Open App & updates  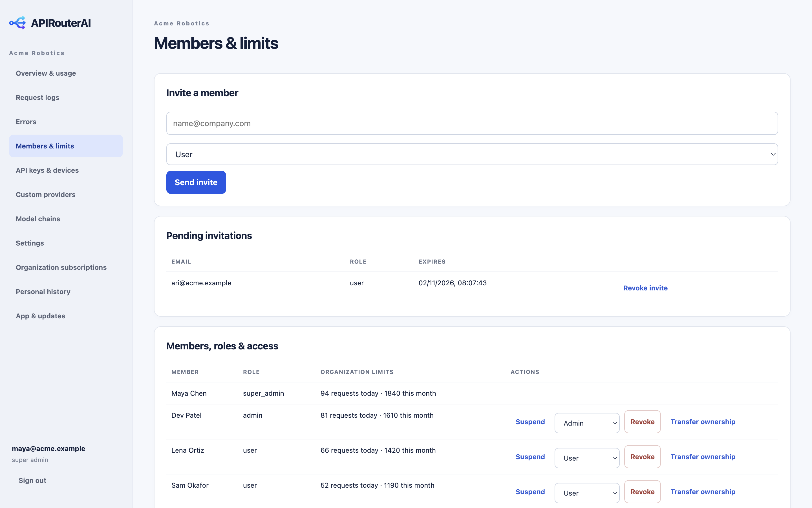pos(66,316)
